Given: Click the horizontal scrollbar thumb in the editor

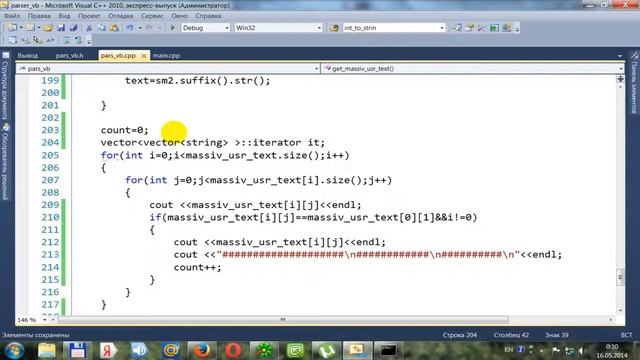Looking at the screenshot, I should [x=282, y=320].
